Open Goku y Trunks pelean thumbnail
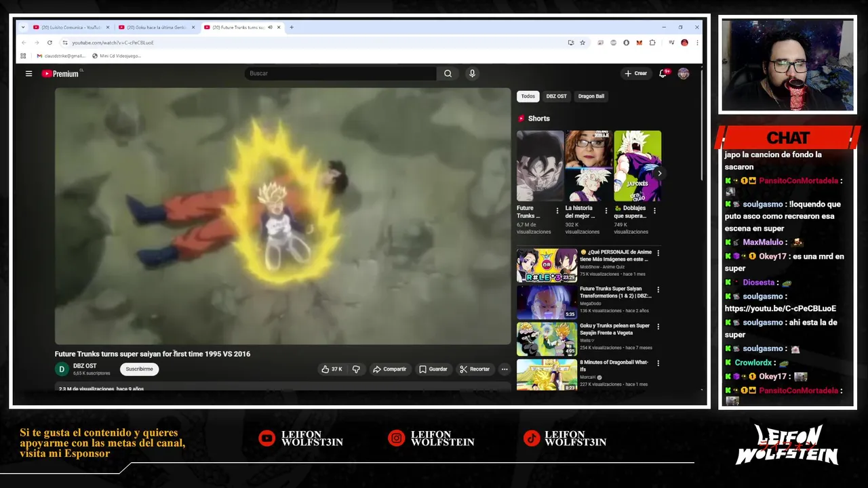Screen dimensions: 868x488 point(547,339)
